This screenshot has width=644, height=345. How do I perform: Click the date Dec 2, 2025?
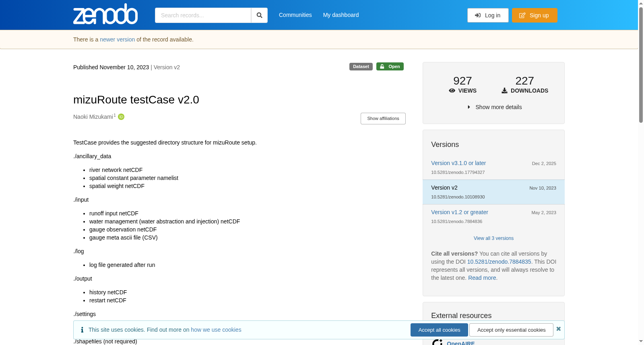[544, 163]
